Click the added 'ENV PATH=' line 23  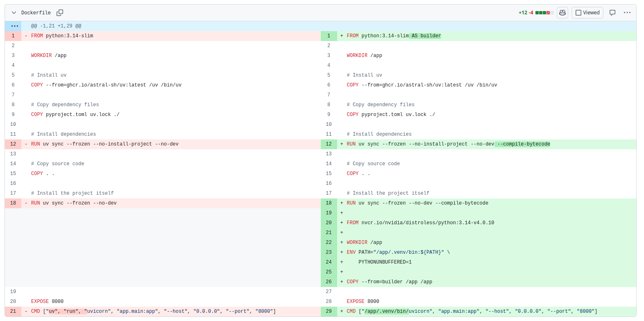398,252
